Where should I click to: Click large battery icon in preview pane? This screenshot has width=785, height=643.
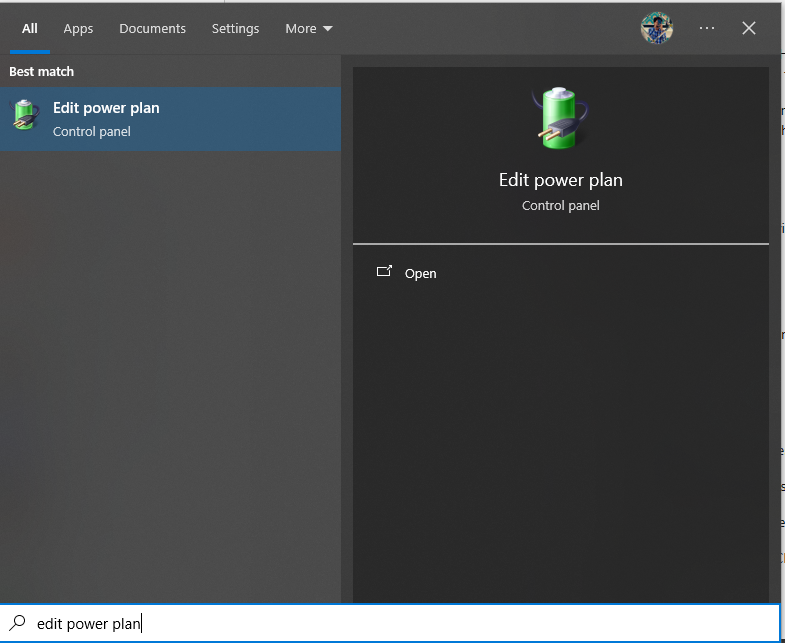[560, 118]
